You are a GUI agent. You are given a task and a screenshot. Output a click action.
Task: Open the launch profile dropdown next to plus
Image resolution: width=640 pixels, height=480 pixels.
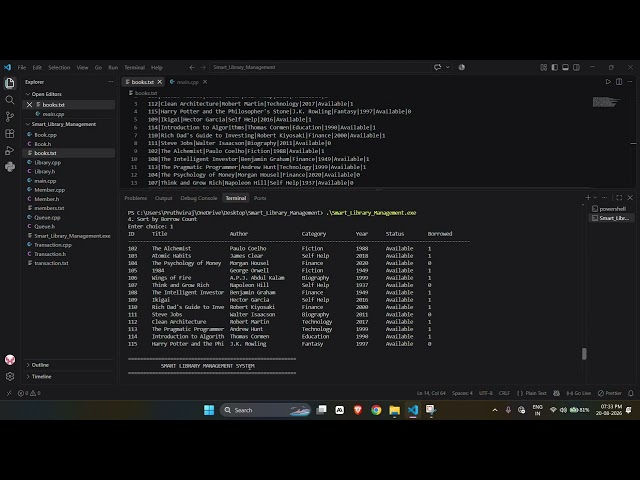click(x=595, y=198)
